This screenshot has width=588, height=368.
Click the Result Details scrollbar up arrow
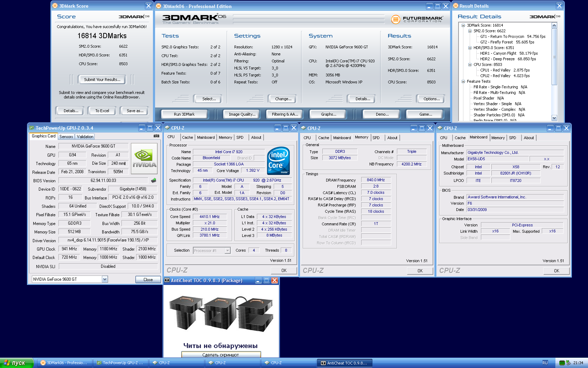point(554,25)
